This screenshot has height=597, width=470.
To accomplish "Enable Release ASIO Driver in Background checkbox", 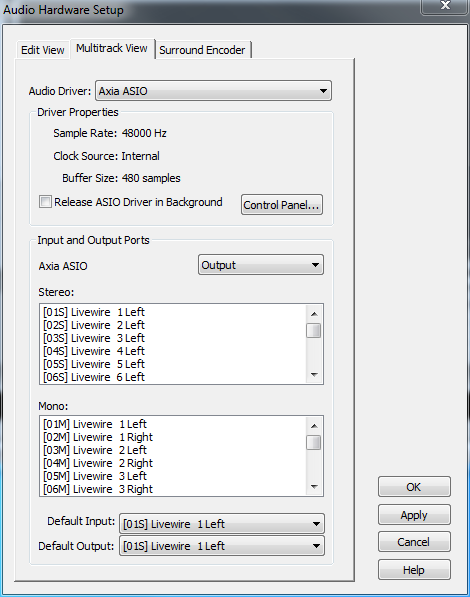I will 45,201.
